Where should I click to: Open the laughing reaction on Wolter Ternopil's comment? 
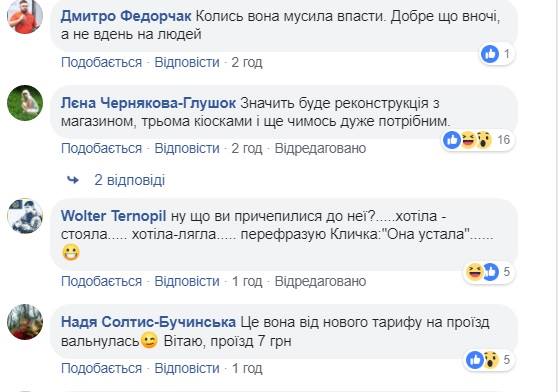point(474,272)
